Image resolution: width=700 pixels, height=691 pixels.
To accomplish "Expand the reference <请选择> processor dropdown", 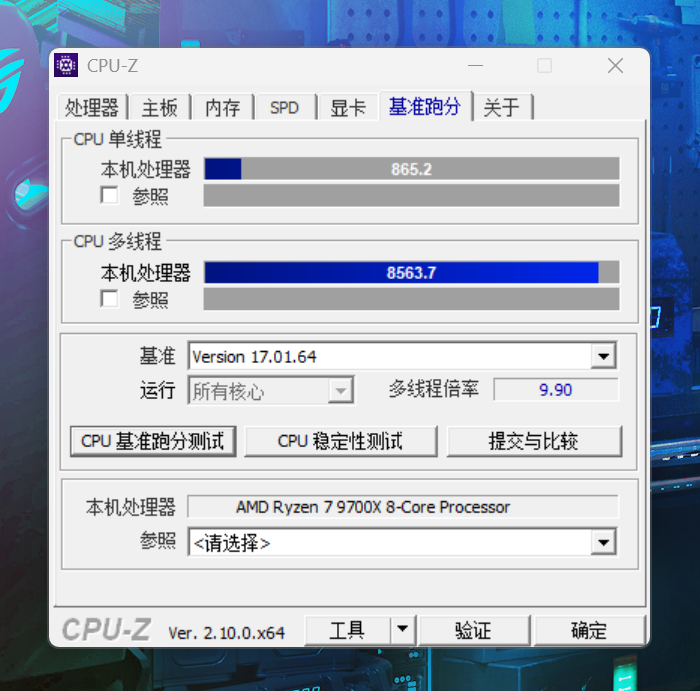I will tap(604, 542).
